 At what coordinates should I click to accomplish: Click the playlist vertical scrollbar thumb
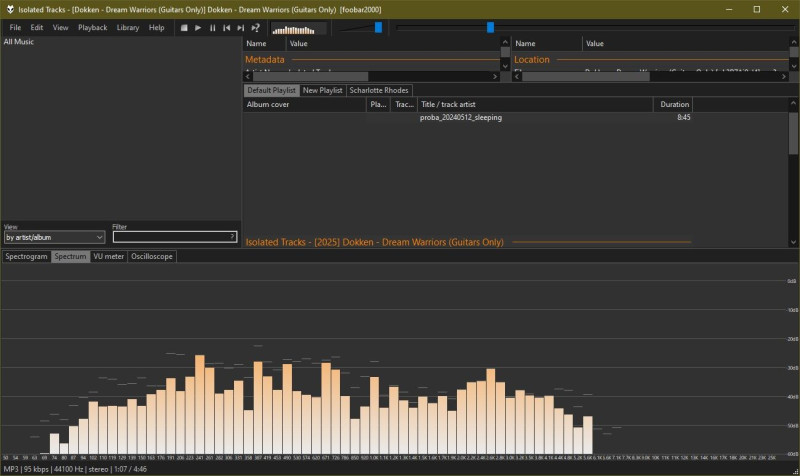coord(793,134)
